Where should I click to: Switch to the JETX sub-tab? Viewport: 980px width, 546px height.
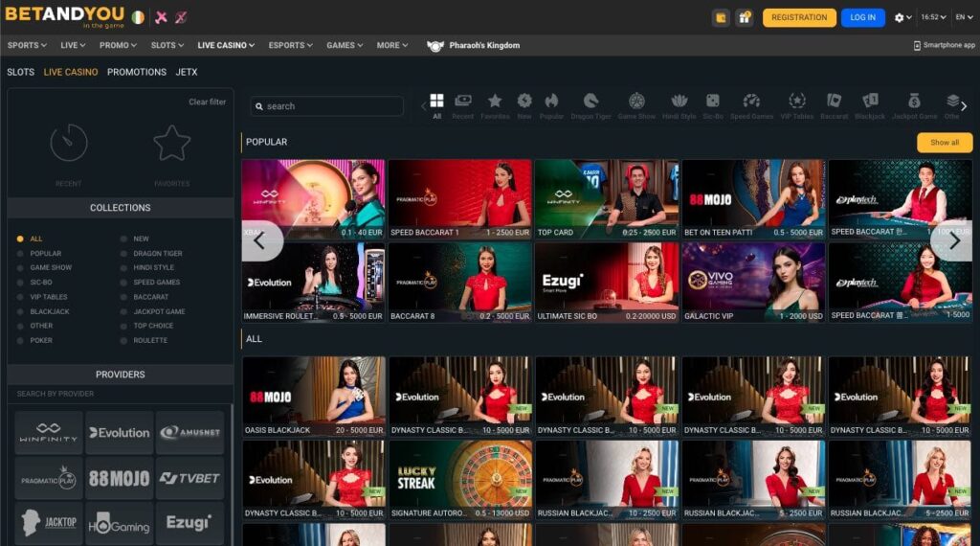click(187, 72)
